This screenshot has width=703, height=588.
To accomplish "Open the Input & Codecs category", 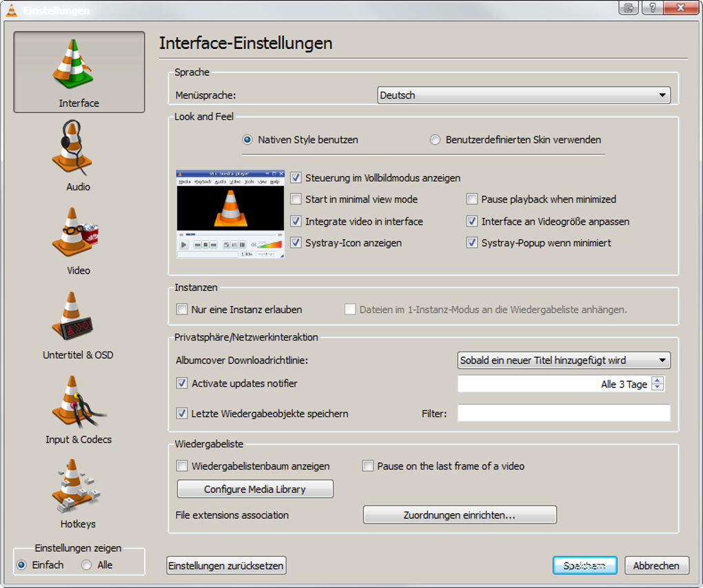I will point(79,410).
